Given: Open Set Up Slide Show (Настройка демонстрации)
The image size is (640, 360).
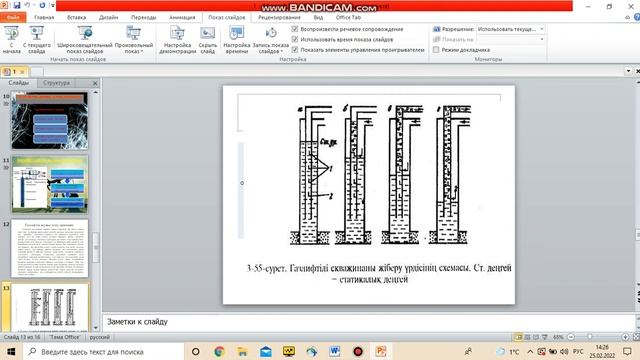Looking at the screenshot, I should [x=178, y=39].
